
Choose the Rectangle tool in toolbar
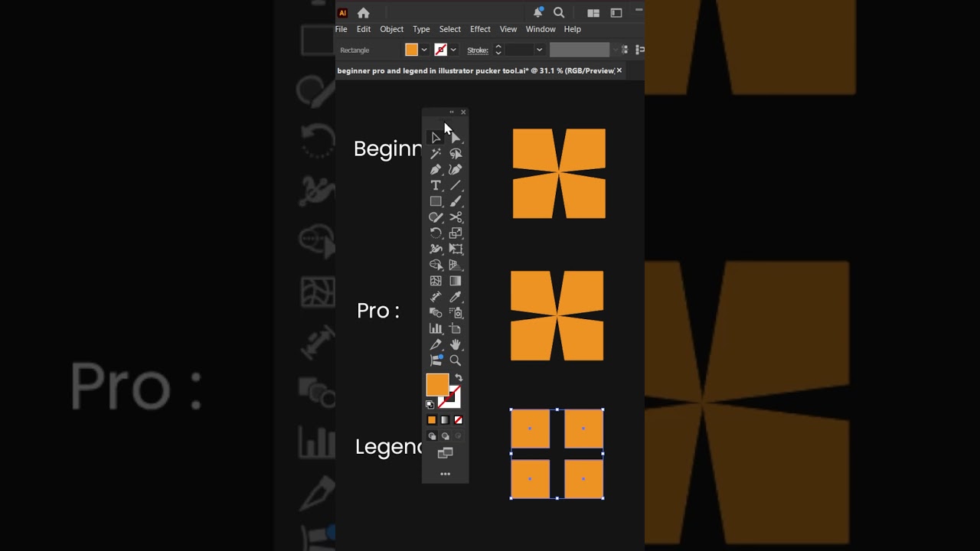tap(436, 201)
